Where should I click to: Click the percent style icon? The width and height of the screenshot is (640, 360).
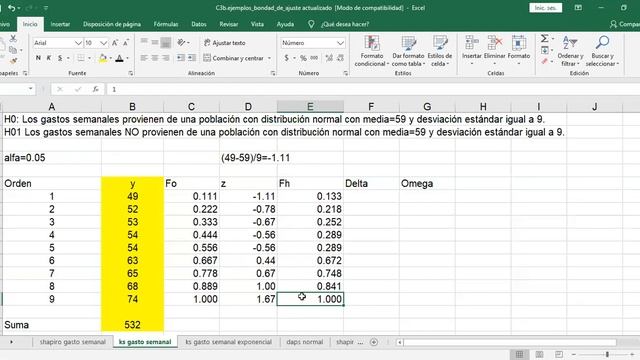coord(303,58)
